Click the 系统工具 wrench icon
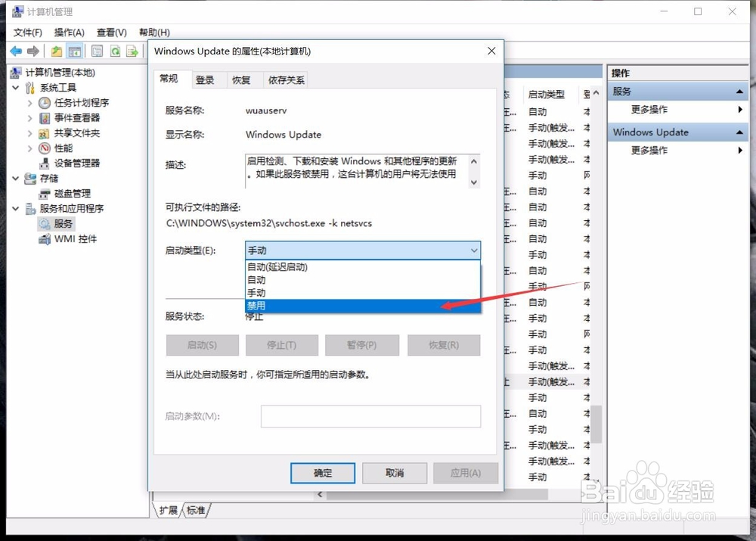Screen dimensions: 756x541 tap(30, 87)
